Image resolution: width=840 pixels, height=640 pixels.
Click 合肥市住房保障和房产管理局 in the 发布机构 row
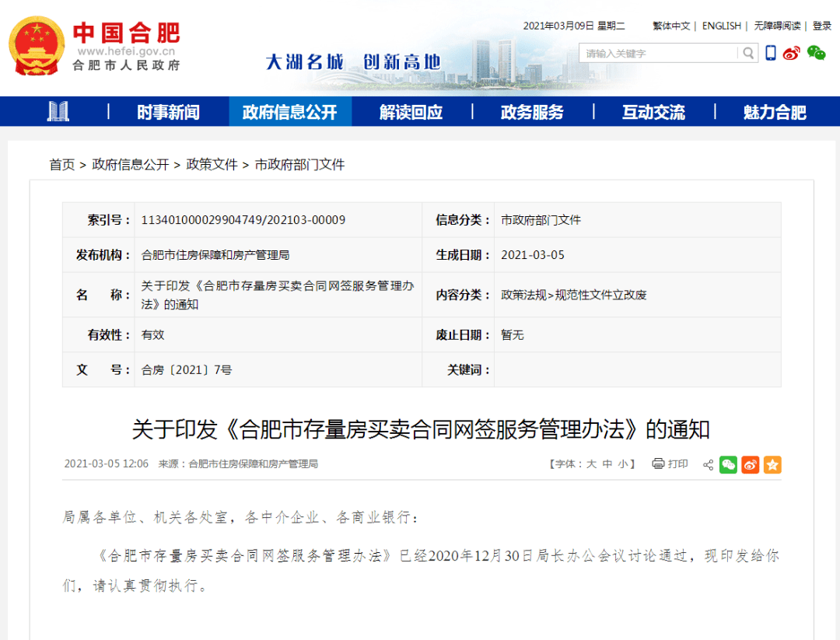click(215, 255)
